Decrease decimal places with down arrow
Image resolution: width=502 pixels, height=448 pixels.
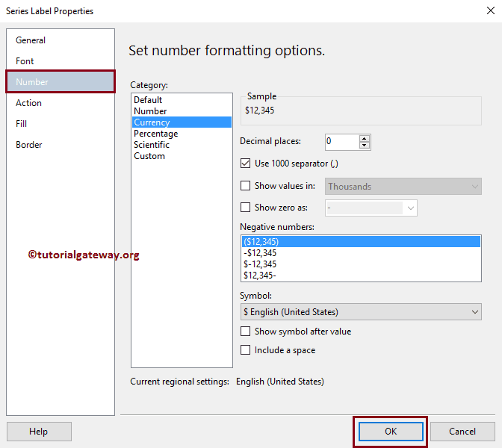pos(364,146)
